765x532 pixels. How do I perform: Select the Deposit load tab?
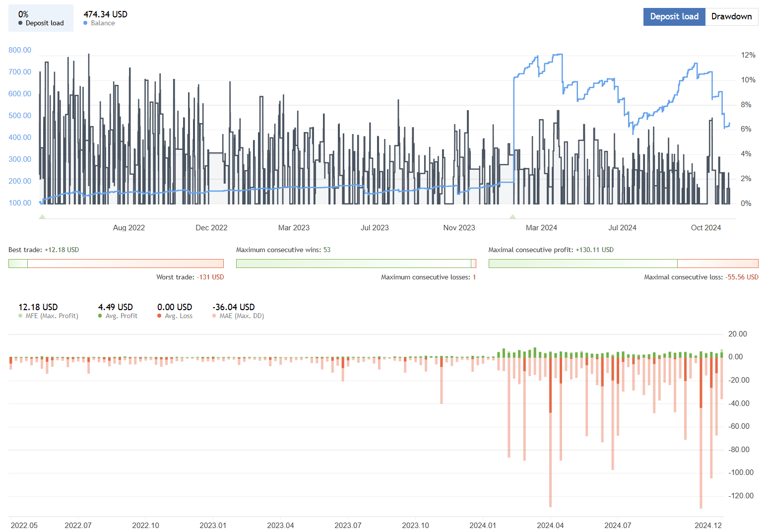[x=674, y=16]
